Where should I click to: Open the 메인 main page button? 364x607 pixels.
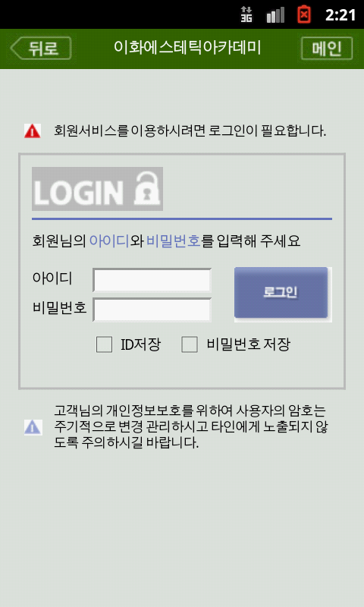[x=327, y=49]
